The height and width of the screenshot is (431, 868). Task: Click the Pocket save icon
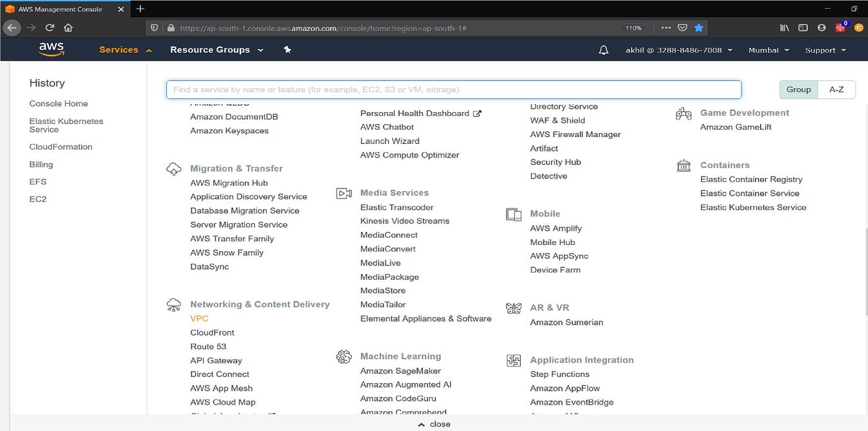682,27
